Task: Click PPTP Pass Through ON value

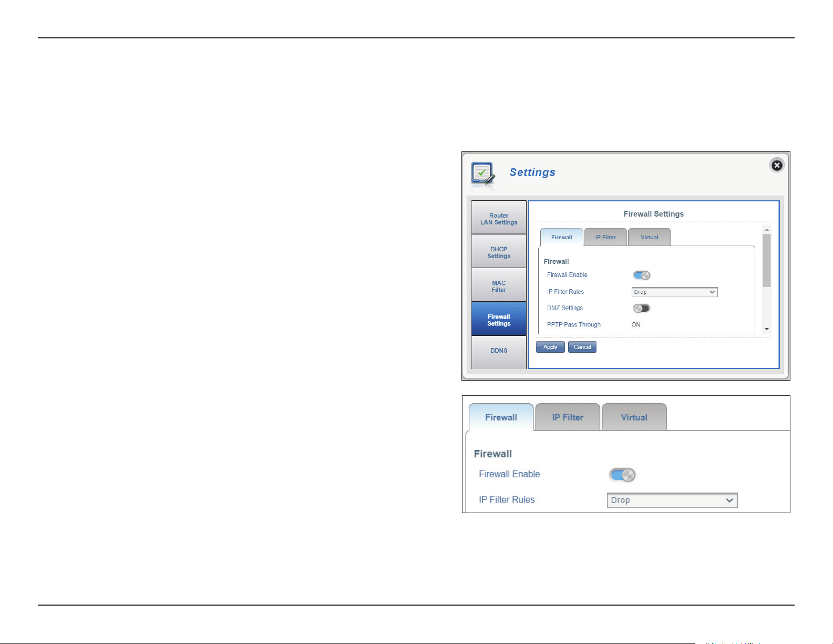Action: tap(636, 325)
